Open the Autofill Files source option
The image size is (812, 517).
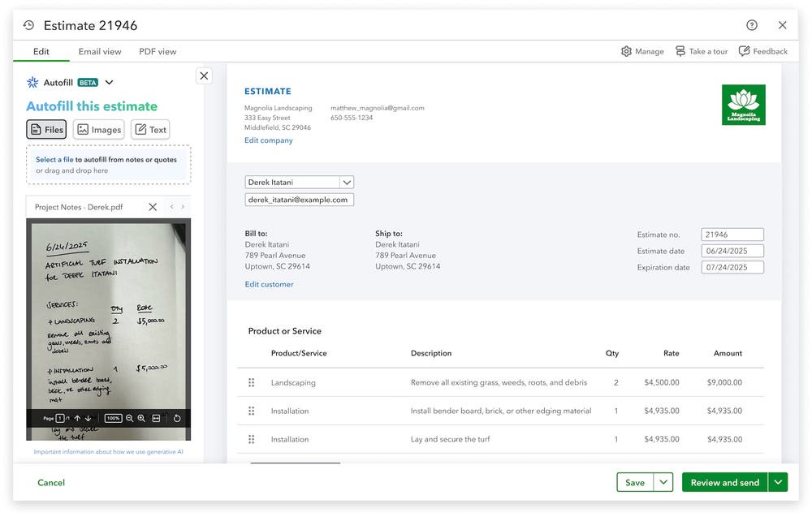[x=46, y=129]
